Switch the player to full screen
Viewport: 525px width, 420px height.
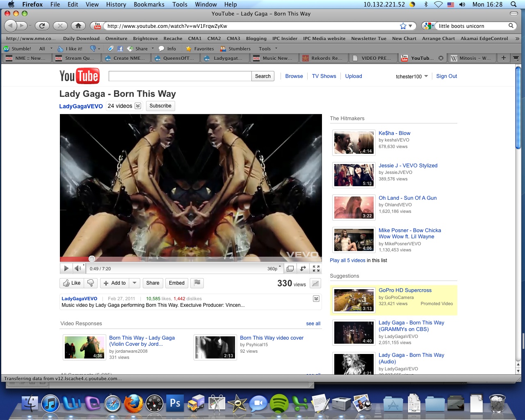[316, 268]
